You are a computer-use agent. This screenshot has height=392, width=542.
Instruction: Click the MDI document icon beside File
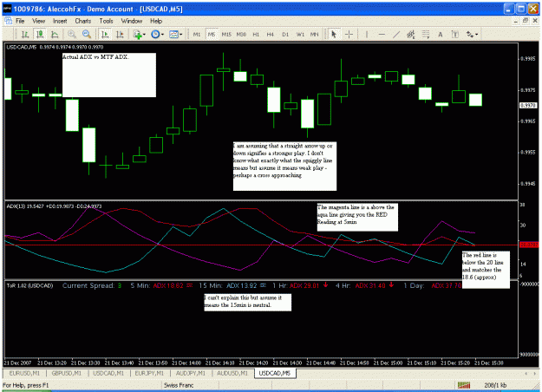[x=8, y=21]
